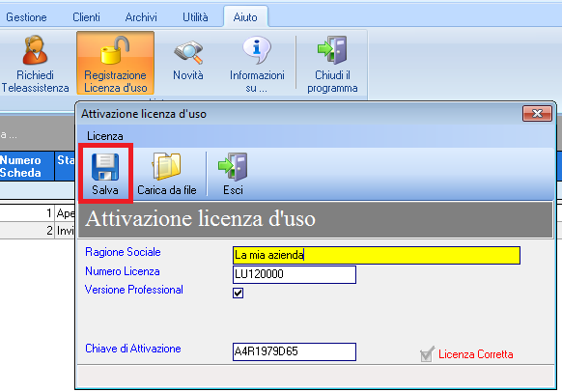Click Chiudi il programma exit icon
Image resolution: width=562 pixels, height=392 pixels.
pos(332,50)
